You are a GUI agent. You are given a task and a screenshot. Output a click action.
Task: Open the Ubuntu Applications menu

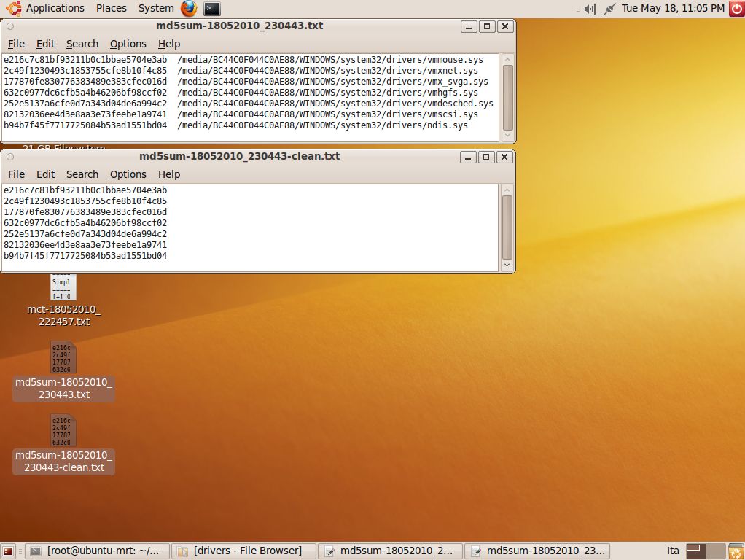46,8
